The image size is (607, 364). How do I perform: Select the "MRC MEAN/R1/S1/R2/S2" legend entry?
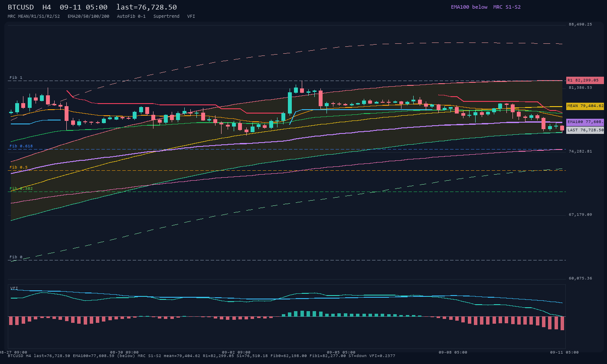(x=34, y=16)
